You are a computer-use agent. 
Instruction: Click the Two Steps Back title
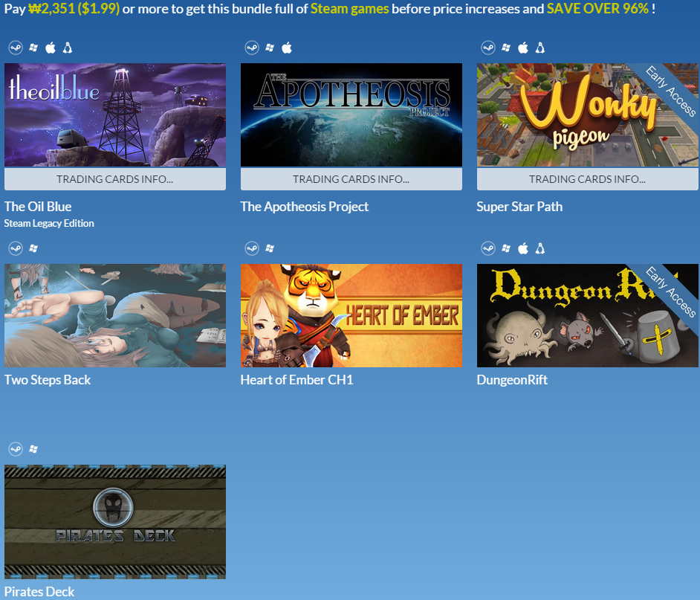pyautogui.click(x=48, y=380)
